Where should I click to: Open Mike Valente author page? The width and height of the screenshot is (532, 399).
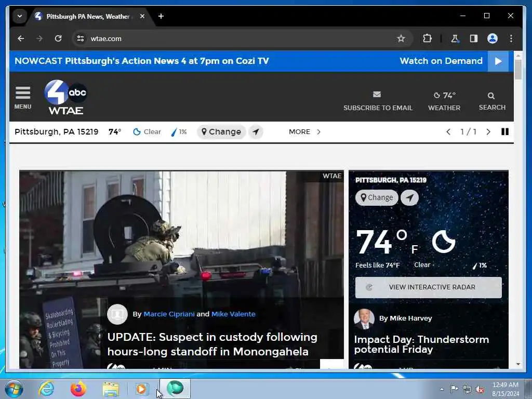233,314
